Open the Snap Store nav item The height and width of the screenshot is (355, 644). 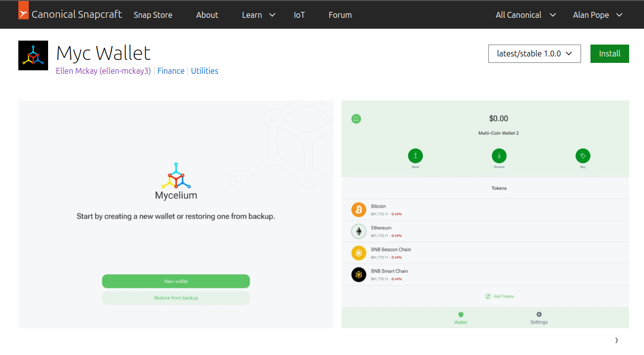click(x=153, y=15)
